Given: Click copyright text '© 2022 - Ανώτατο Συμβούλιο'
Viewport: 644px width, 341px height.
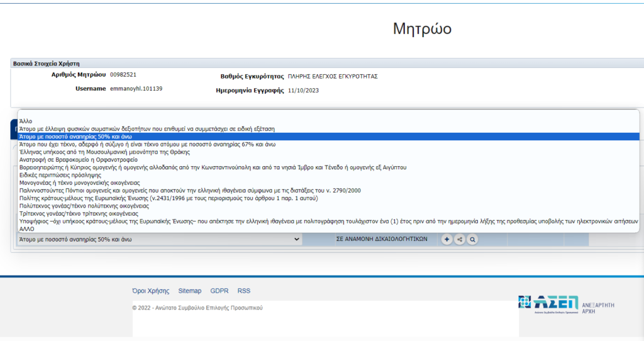Looking at the screenshot, I should (197, 308).
